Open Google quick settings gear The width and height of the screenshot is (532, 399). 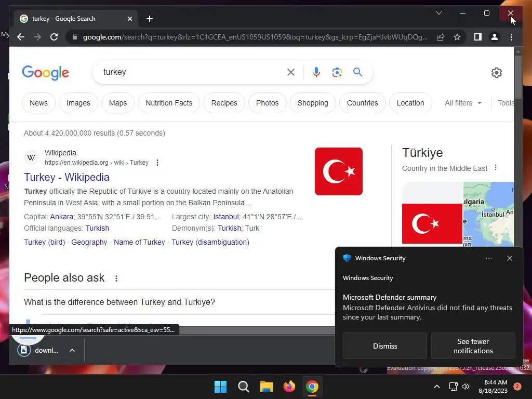pyautogui.click(x=496, y=72)
